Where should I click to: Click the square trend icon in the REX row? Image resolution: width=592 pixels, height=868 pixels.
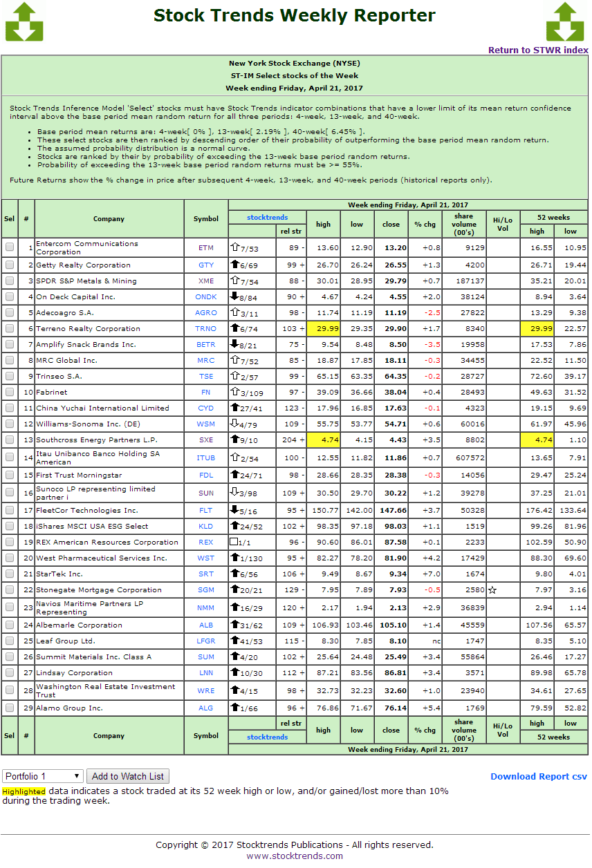point(234,542)
